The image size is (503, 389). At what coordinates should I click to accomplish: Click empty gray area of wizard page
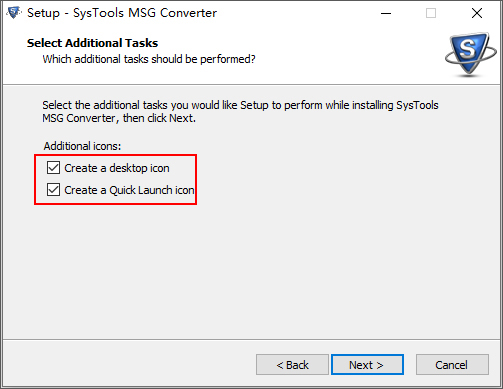[300, 267]
